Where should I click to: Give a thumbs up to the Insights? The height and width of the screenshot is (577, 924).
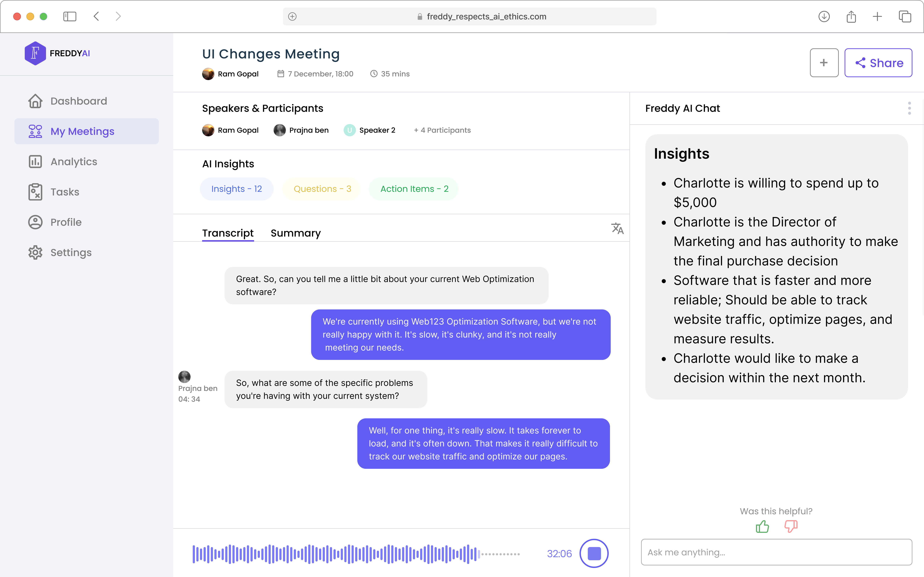762,527
